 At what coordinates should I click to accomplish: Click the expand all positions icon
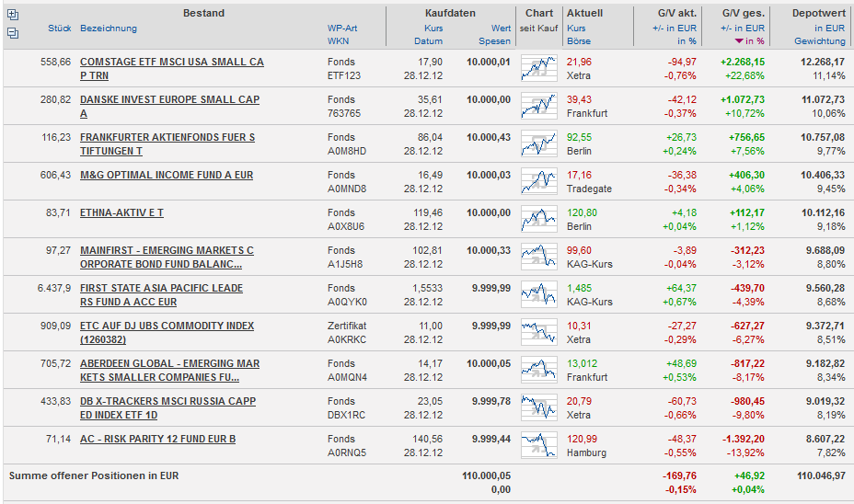click(x=13, y=15)
